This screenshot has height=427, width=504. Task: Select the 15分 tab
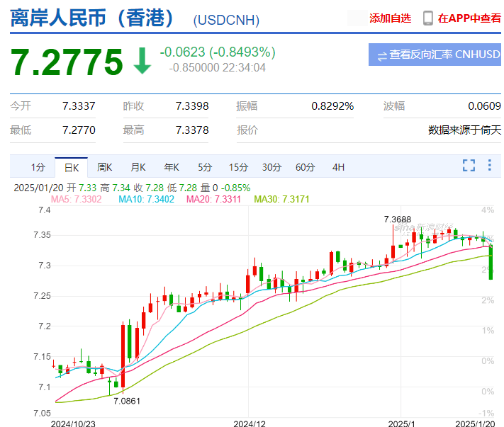tap(238, 167)
